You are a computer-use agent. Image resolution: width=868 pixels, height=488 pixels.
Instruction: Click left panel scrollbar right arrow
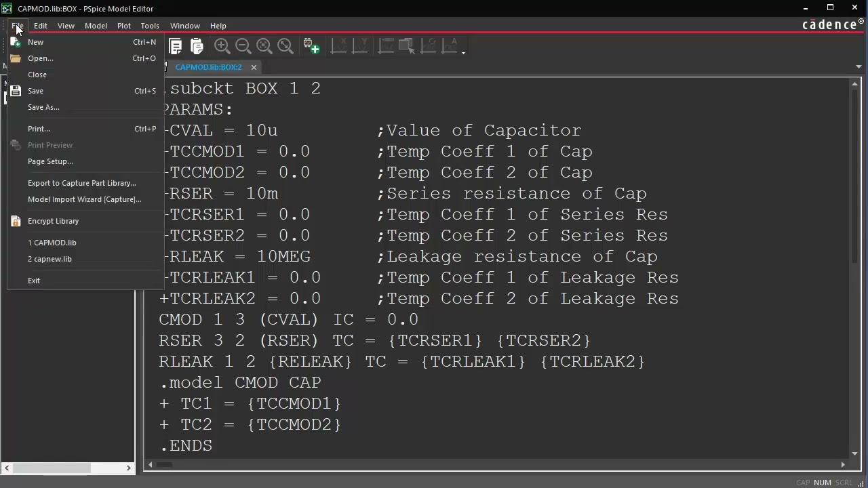tap(128, 468)
